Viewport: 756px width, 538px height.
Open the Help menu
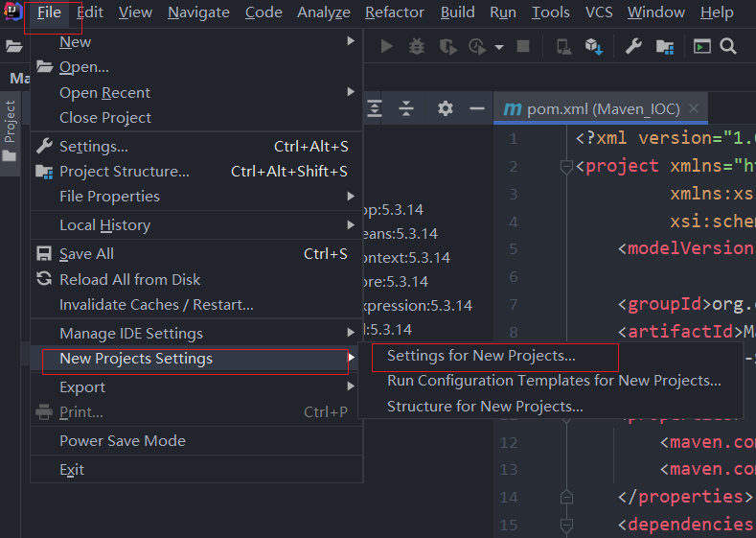point(717,12)
